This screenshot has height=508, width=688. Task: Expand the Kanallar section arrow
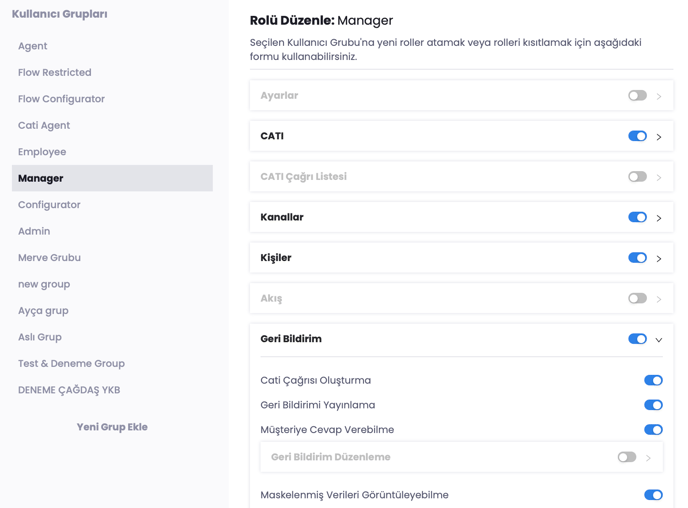pos(659,218)
